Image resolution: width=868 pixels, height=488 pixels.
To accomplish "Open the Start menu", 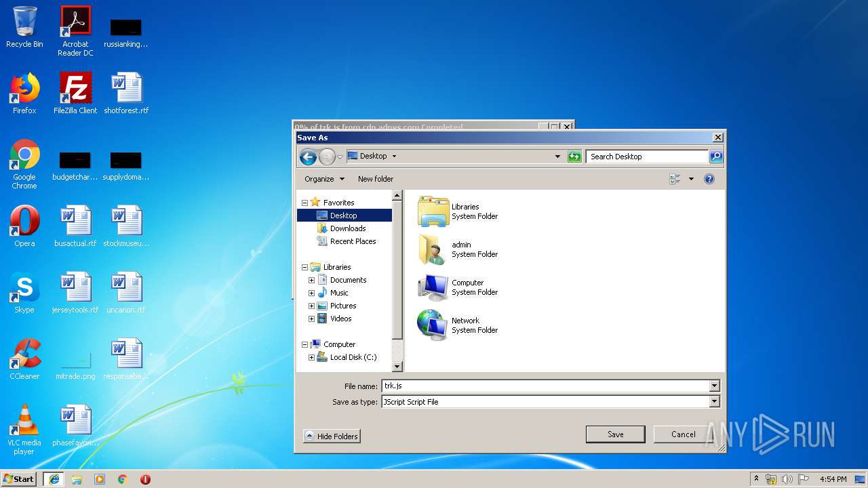I will tap(19, 479).
